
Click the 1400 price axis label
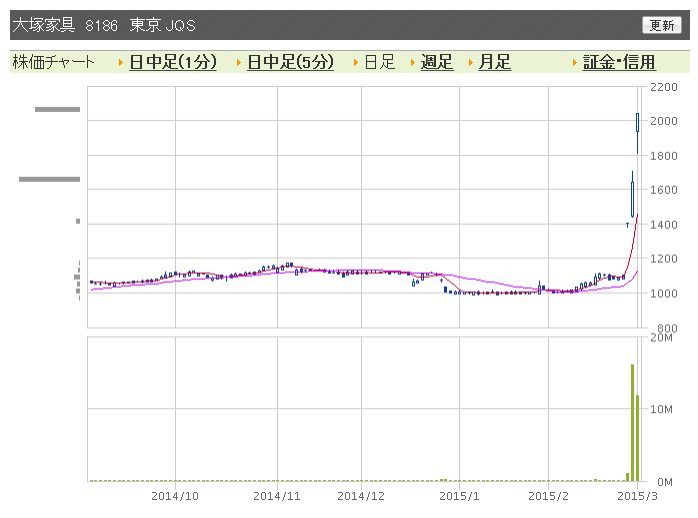coord(664,225)
